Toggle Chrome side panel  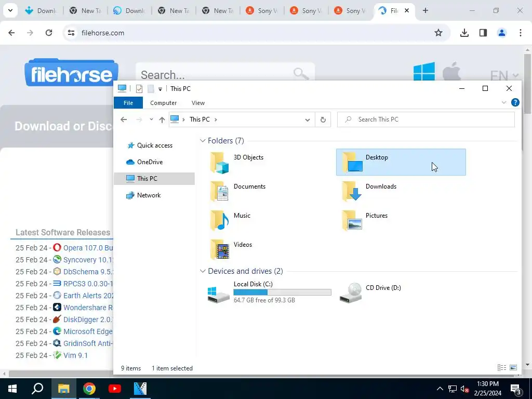(483, 33)
